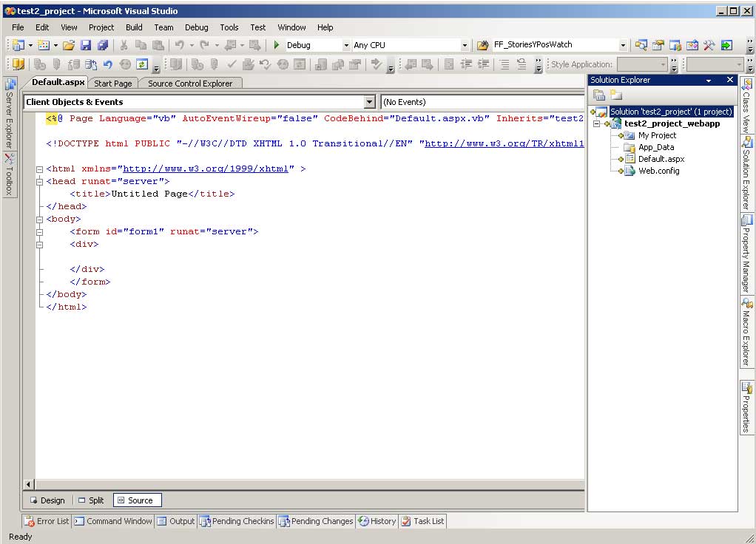This screenshot has width=756, height=544.
Task: Collapse the head tag outline region
Action: point(39,182)
